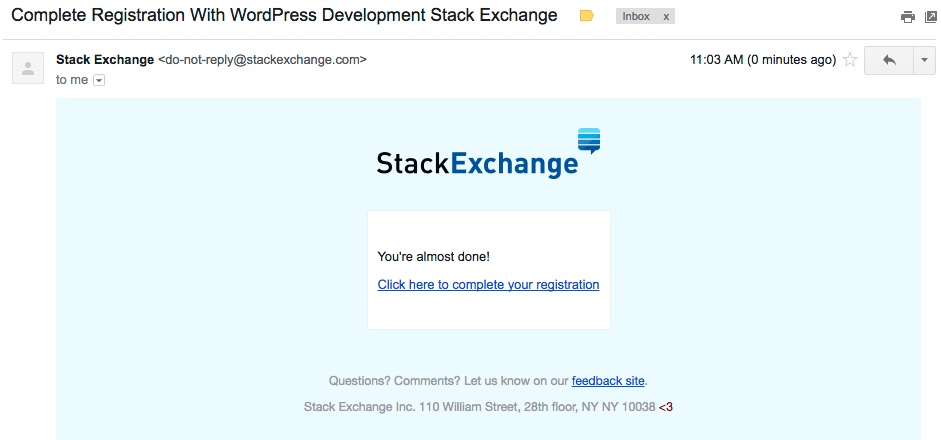Click the William Street address text
The width and height of the screenshot is (941, 440).
point(480,407)
